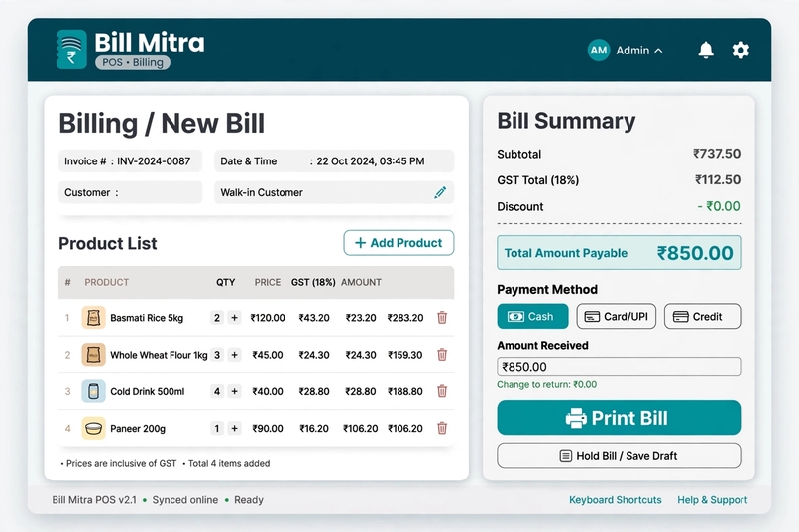Click the AMOUNT column header
The height and width of the screenshot is (532, 799).
(x=361, y=282)
